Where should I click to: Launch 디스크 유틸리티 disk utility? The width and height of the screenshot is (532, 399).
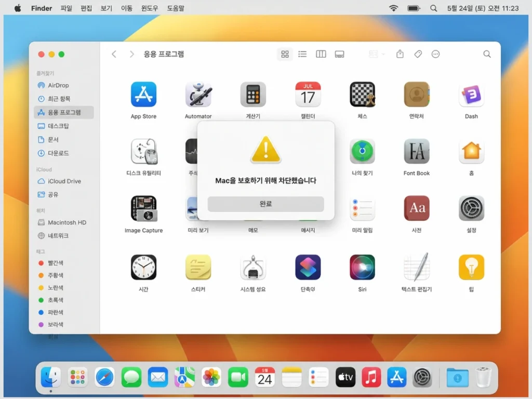[x=143, y=151]
